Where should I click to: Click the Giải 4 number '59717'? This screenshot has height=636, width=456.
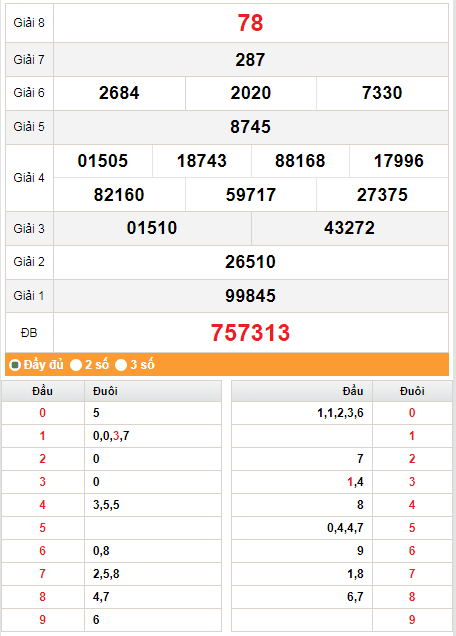[251, 195]
